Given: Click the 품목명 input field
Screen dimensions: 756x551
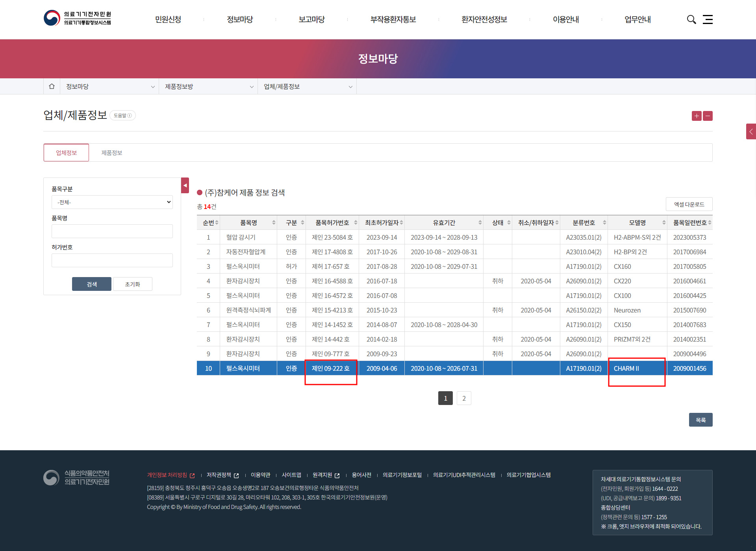Looking at the screenshot, I should tap(112, 231).
